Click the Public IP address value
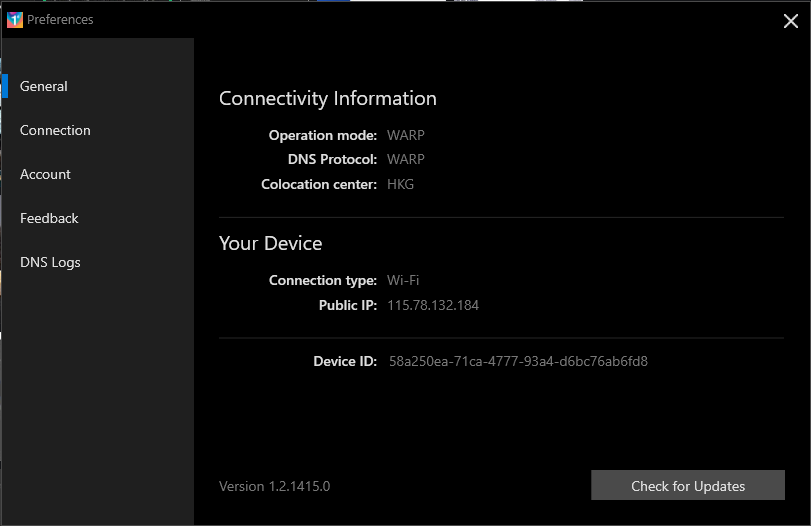This screenshot has width=811, height=526. [433, 305]
